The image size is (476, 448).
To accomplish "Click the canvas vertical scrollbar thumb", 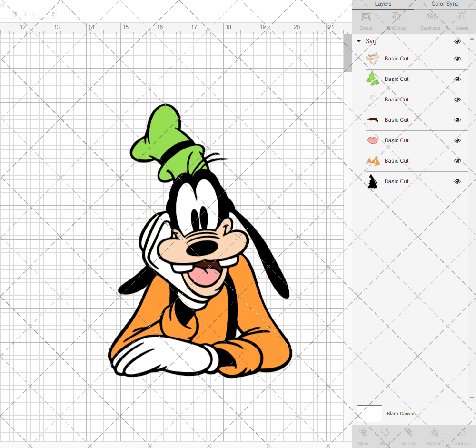I will 347,53.
